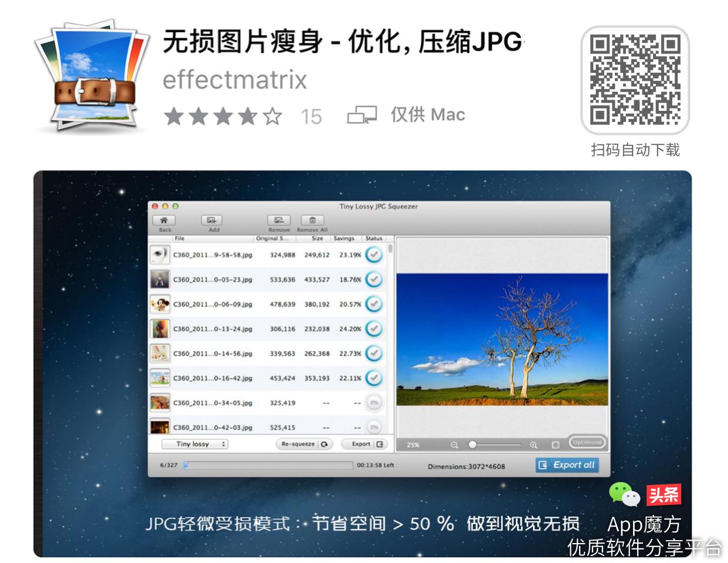Click the refresh icon inside the Re-squeeze button
The width and height of the screenshot is (728, 563).
click(325, 444)
